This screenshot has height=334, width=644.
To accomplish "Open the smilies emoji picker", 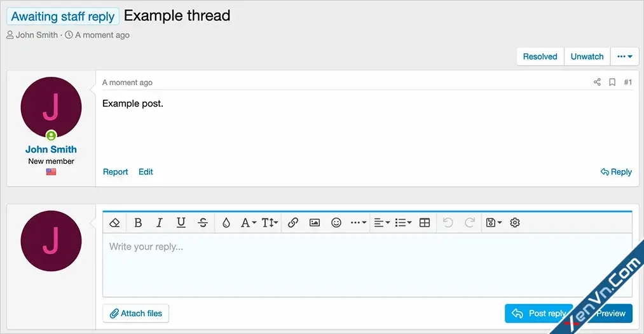I will point(336,222).
